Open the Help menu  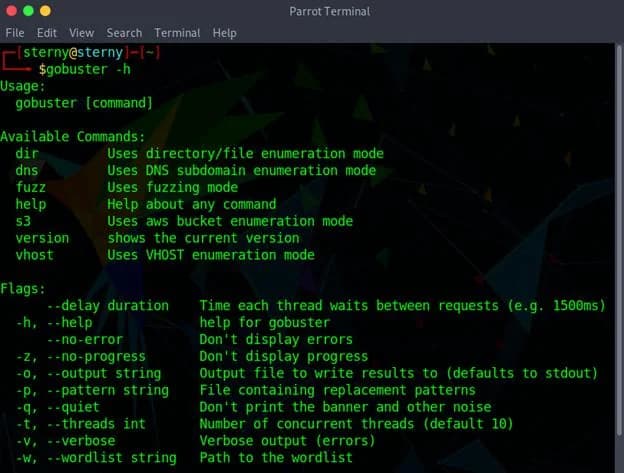pos(224,33)
